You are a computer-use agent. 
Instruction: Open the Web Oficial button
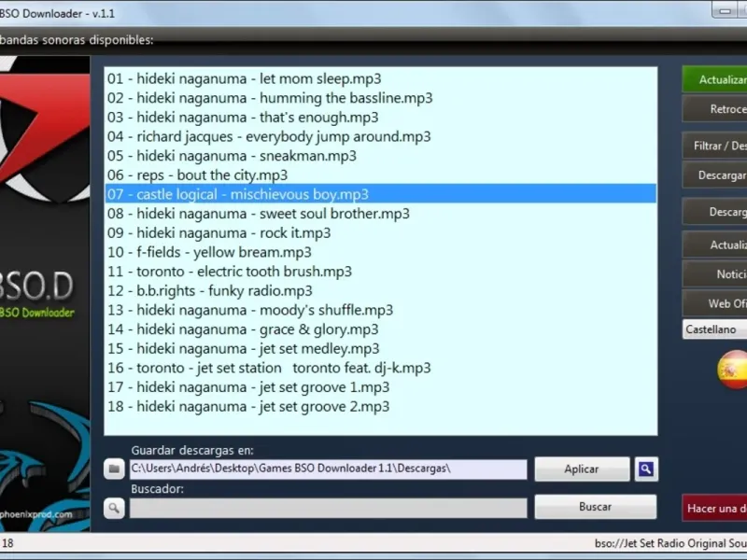pyautogui.click(x=714, y=303)
